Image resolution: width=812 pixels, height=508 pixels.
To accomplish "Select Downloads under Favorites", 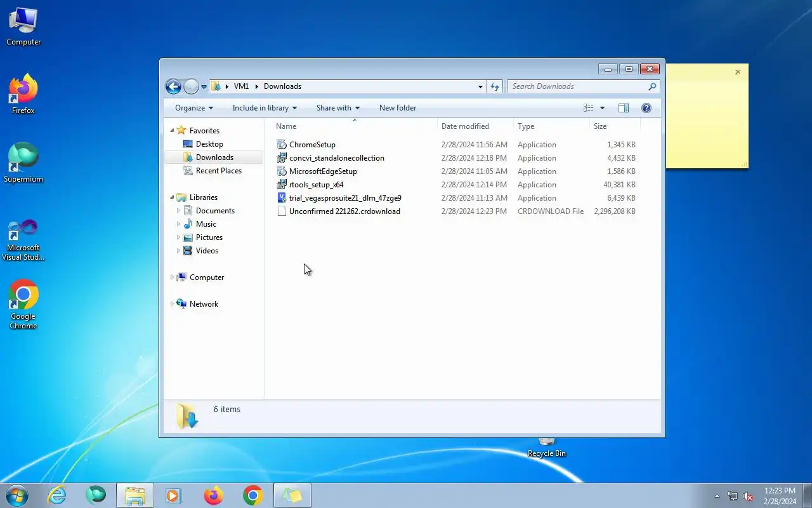I will coord(214,157).
